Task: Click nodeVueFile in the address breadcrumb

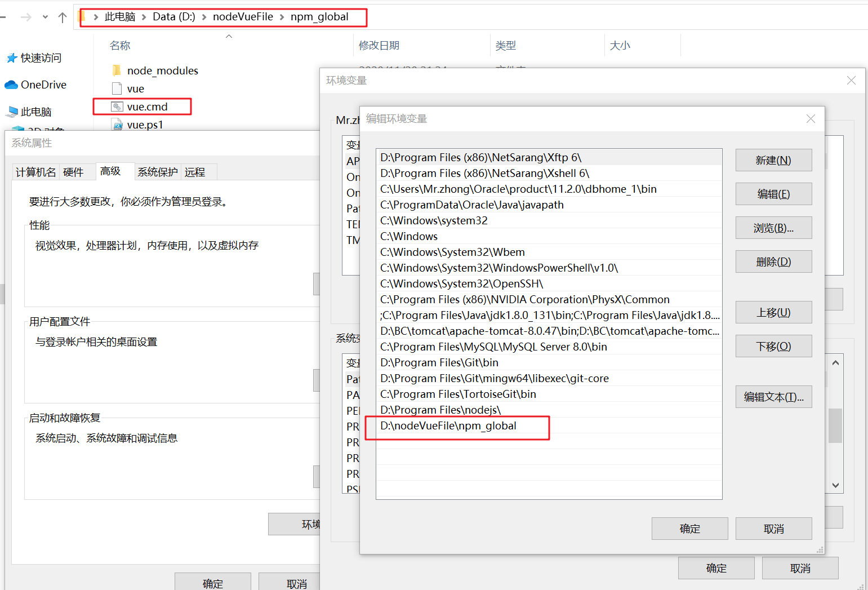Action: pyautogui.click(x=243, y=17)
